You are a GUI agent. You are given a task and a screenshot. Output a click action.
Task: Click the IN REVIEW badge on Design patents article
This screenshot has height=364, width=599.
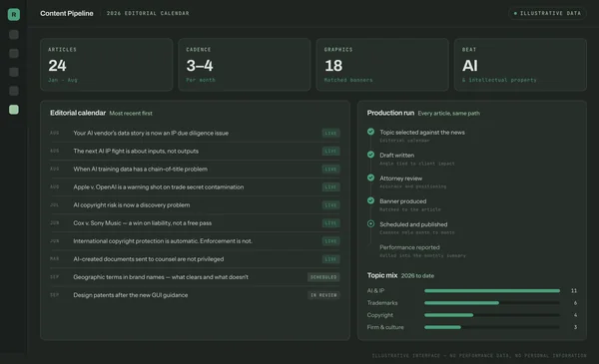(323, 295)
